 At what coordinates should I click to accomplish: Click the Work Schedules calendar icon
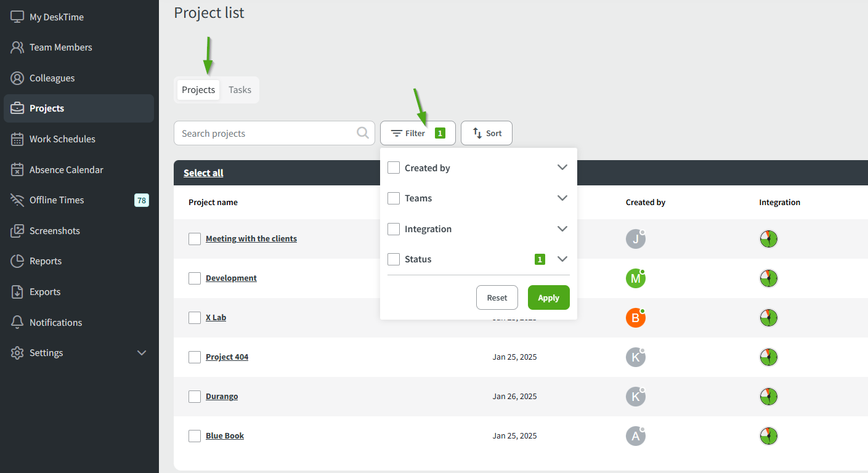[x=17, y=139]
